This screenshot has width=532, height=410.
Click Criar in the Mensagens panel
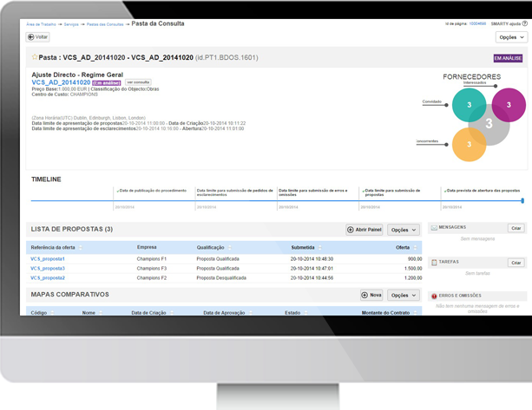(516, 227)
